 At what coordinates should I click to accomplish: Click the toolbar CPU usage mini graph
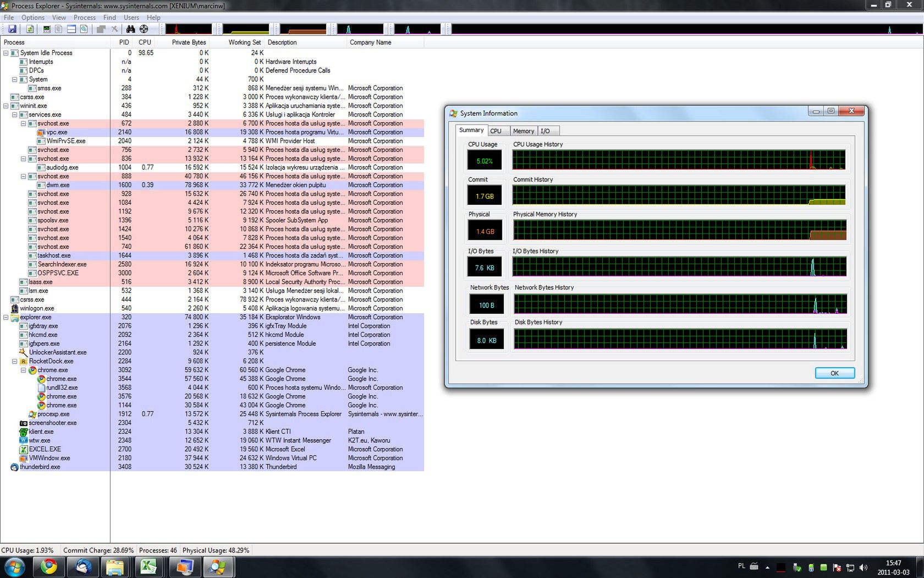coord(189,29)
